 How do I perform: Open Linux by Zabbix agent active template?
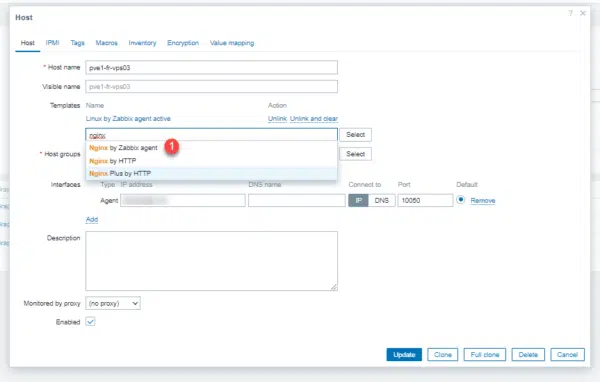point(128,119)
